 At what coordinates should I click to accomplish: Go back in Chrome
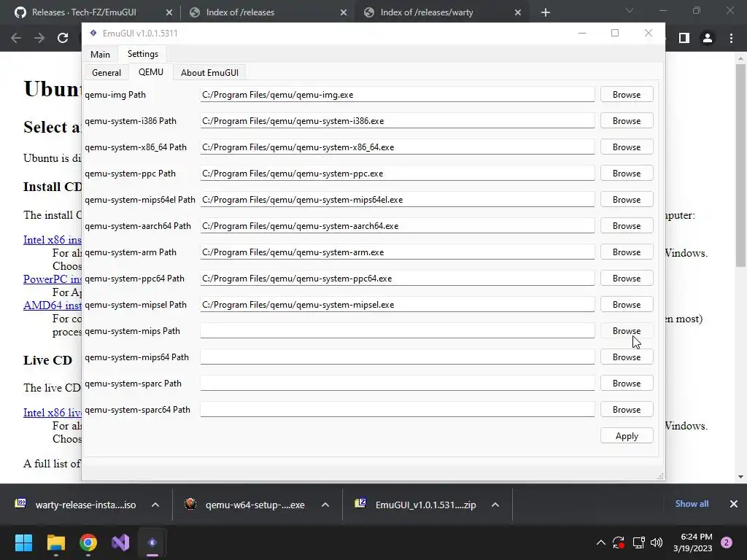click(x=16, y=38)
